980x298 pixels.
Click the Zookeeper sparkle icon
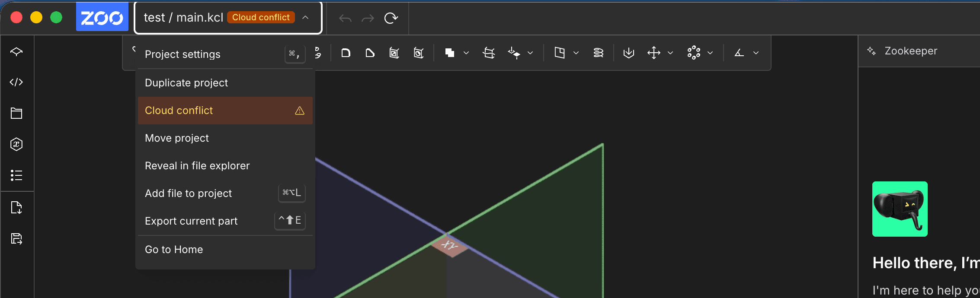pos(871,51)
